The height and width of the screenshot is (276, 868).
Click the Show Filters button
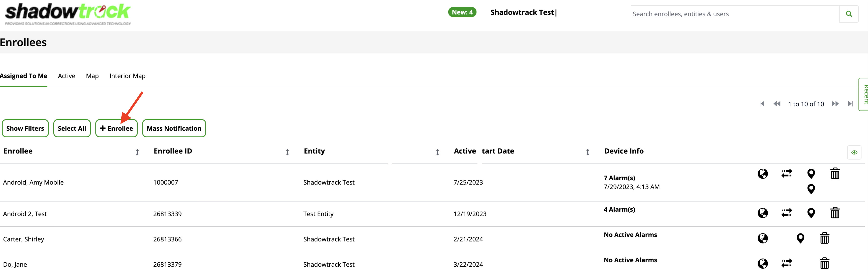tap(25, 128)
